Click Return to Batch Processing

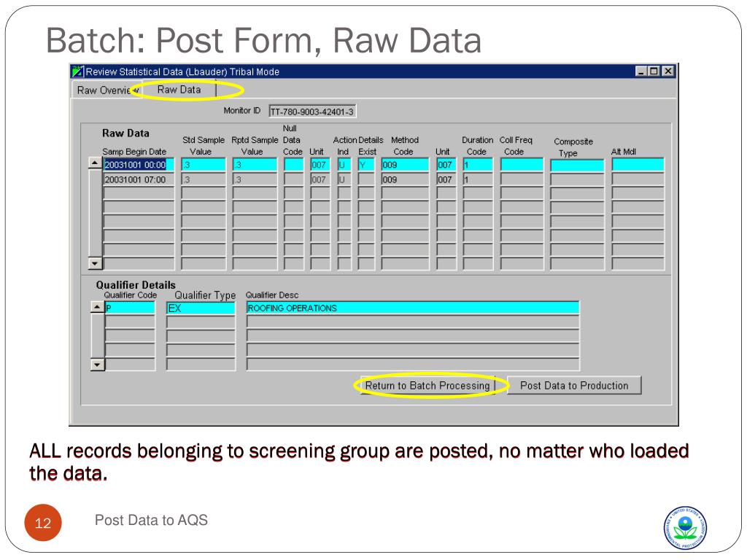[x=428, y=385]
